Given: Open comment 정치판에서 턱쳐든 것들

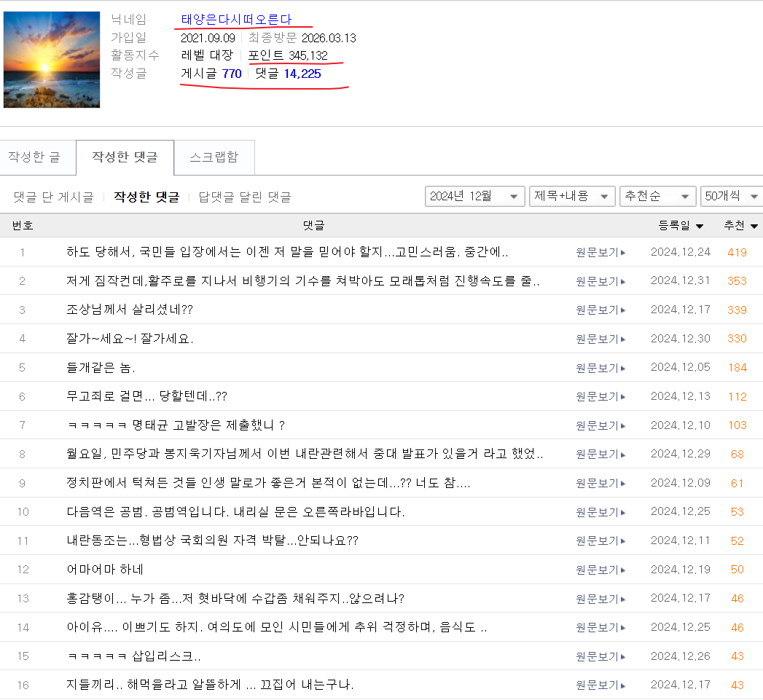Looking at the screenshot, I should coord(268,482).
